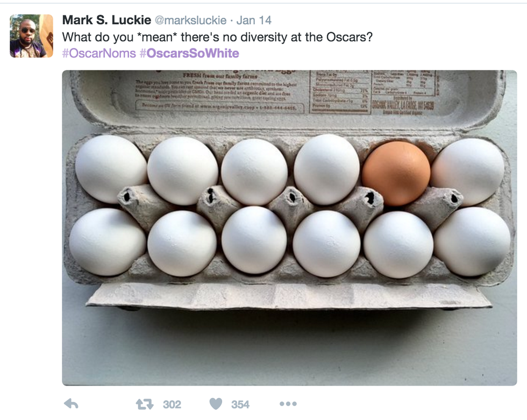Click the brown egg in the photo
Viewport: 527px width, 420px height.
pyautogui.click(x=396, y=173)
